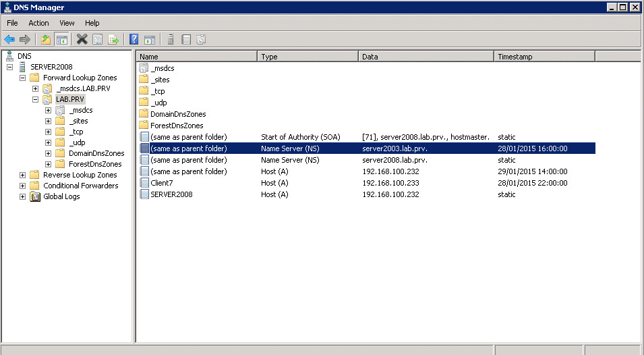This screenshot has height=355, width=644.
Task: Select _msdcs under LAB.PRV in tree
Action: tap(81, 110)
